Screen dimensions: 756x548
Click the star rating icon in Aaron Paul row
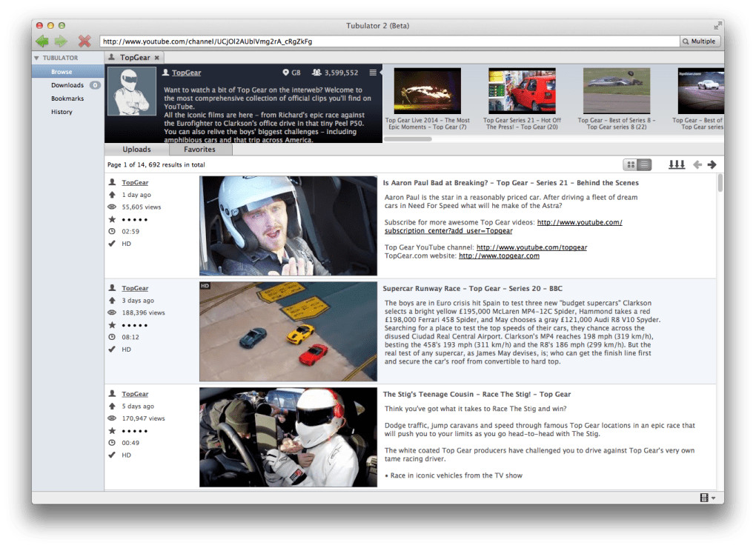pos(112,219)
